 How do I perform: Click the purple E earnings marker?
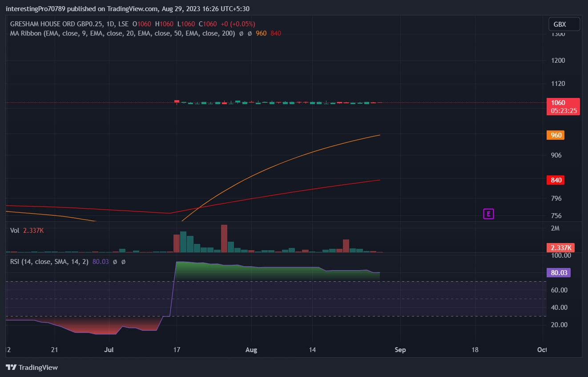(488, 214)
